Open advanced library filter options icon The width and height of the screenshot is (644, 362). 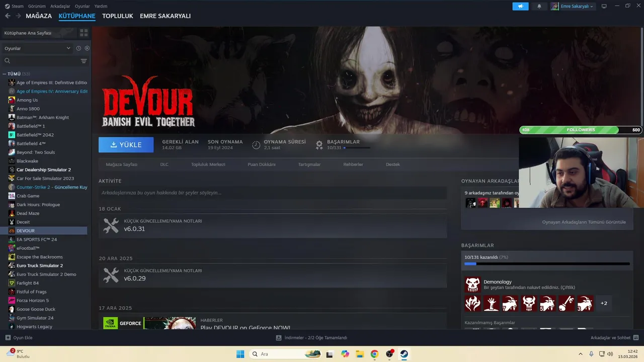84,61
